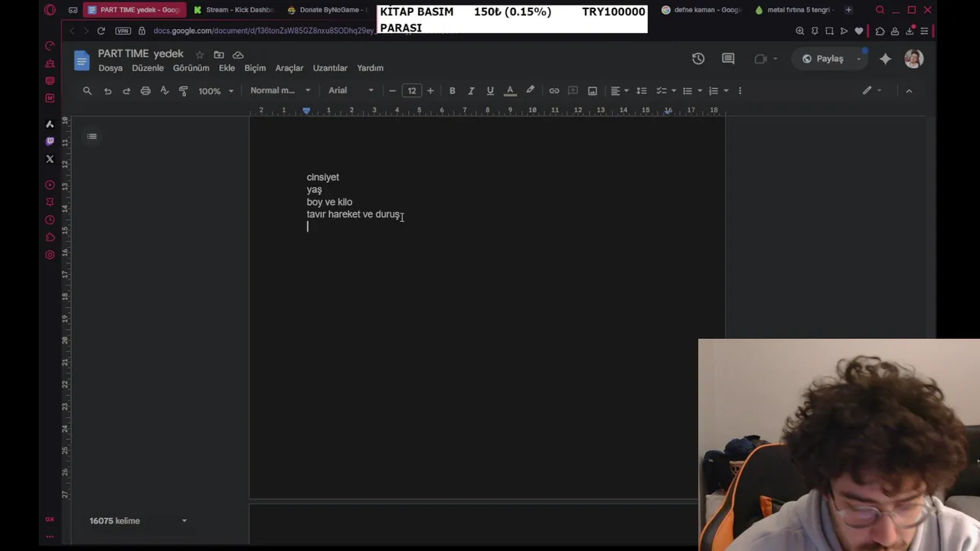Star the PART TIME yedek document
This screenshot has height=551, width=980.
(200, 54)
